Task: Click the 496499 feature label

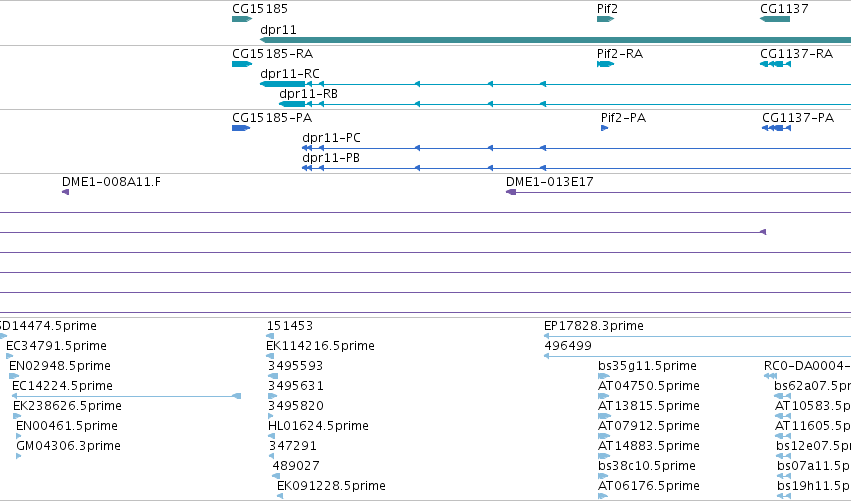Action: pyautogui.click(x=568, y=346)
